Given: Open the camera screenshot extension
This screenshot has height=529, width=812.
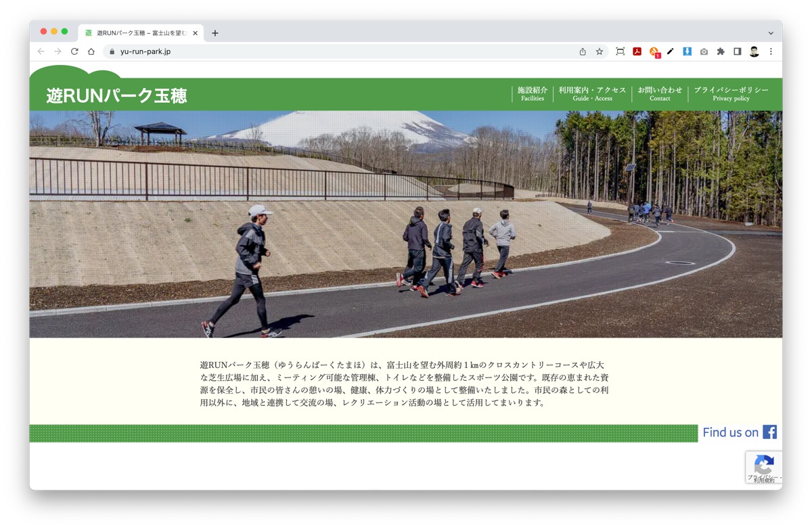Looking at the screenshot, I should 704,51.
